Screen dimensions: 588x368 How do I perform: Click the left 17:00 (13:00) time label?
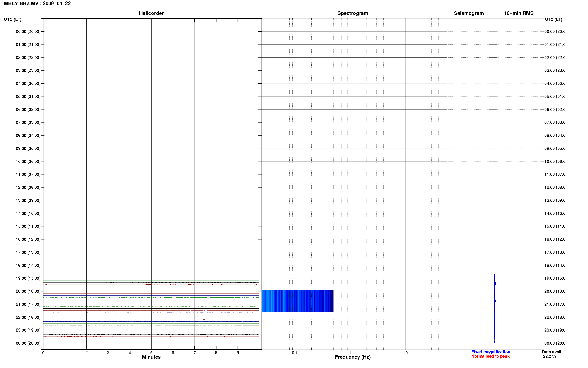click(28, 252)
